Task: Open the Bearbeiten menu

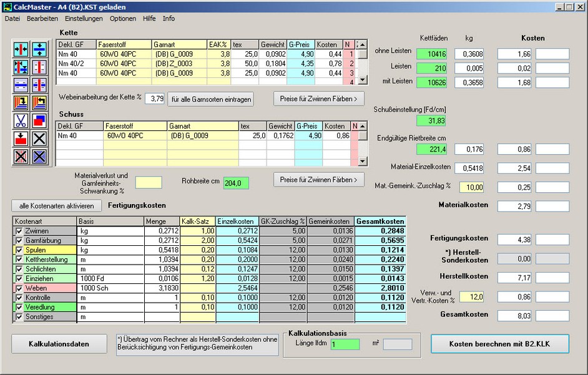Action: [42, 18]
